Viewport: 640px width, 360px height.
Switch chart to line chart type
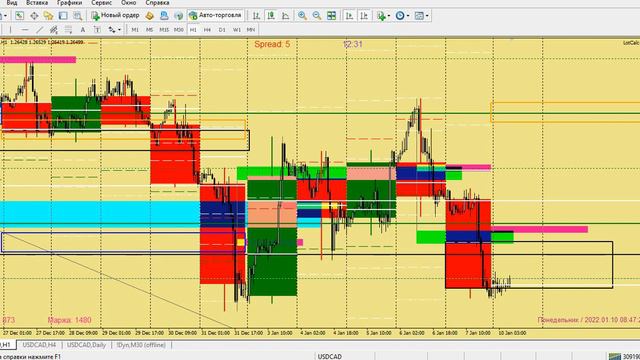point(286,16)
